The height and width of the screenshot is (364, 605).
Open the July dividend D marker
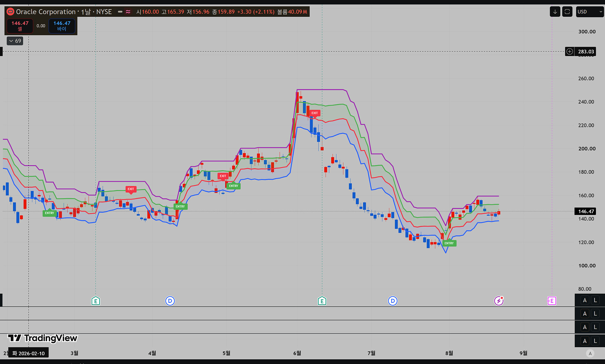click(393, 301)
